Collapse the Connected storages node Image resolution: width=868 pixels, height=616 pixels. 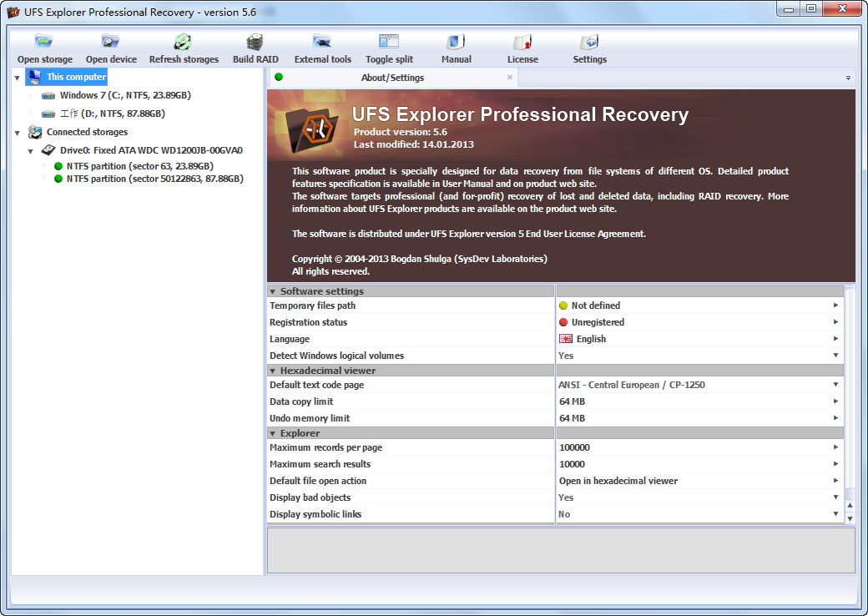click(18, 133)
